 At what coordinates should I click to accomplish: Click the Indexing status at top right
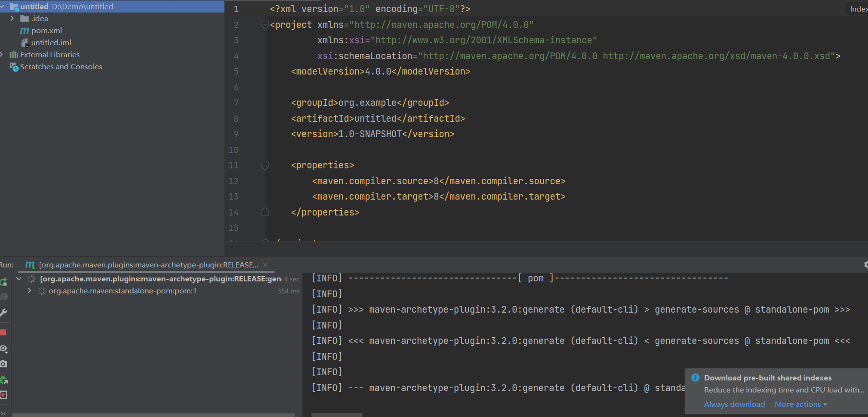[858, 9]
